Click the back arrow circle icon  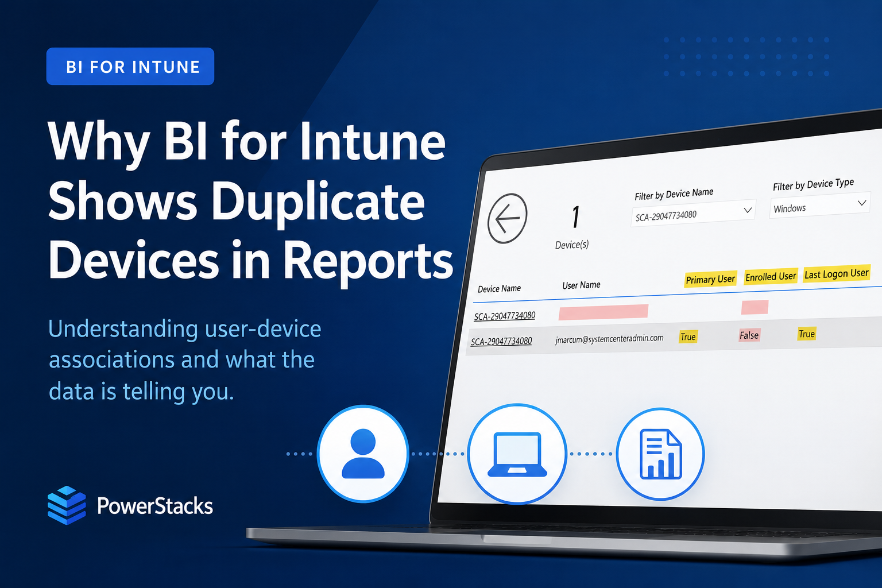508,218
